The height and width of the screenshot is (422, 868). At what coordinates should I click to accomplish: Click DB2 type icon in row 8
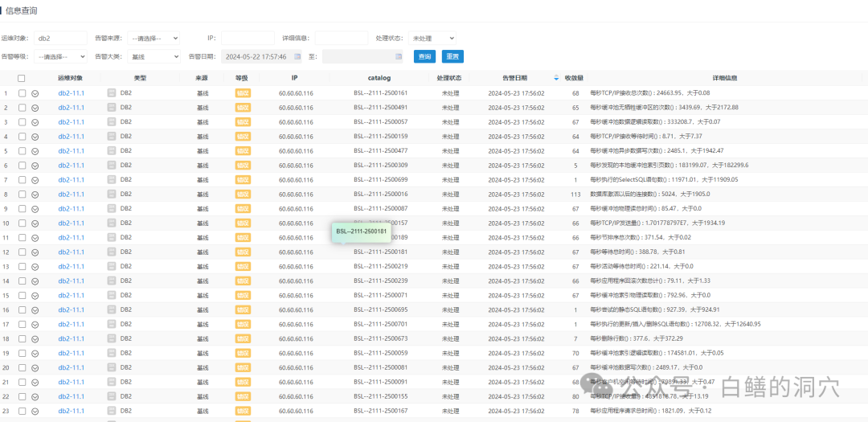point(111,194)
